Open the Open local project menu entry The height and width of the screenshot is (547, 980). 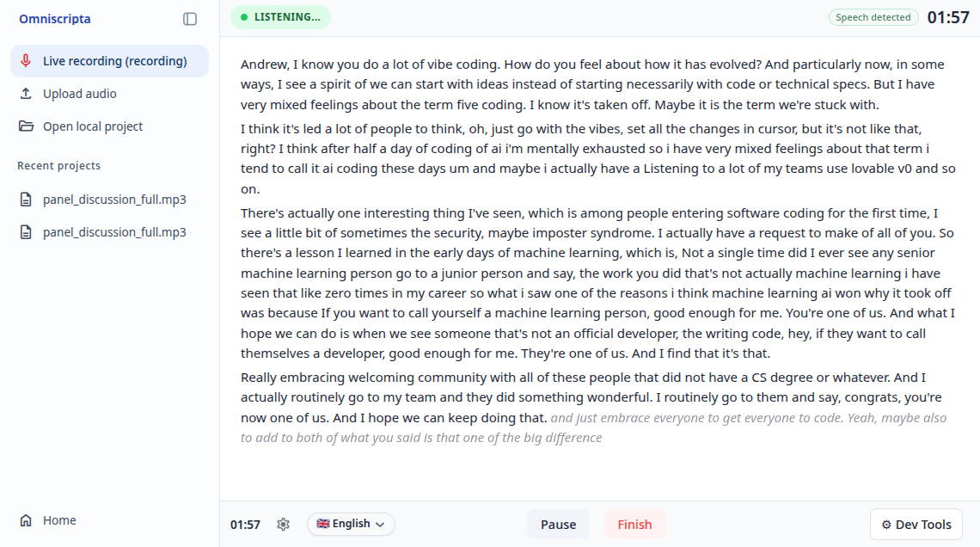point(93,126)
